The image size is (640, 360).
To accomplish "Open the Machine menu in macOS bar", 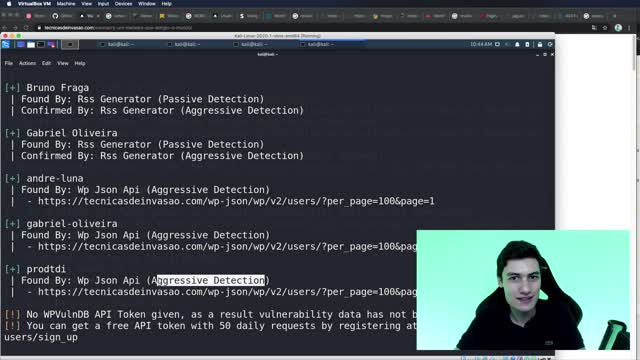I will click(66, 4).
